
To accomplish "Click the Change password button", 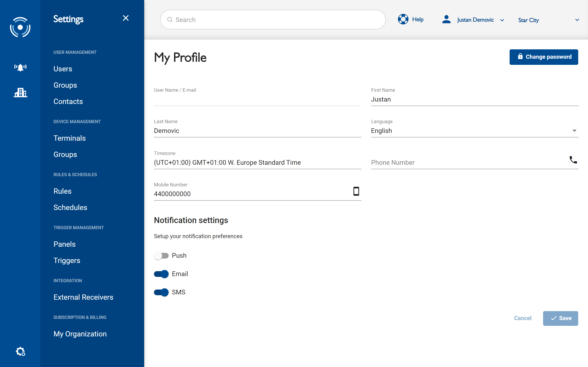I will tap(543, 57).
